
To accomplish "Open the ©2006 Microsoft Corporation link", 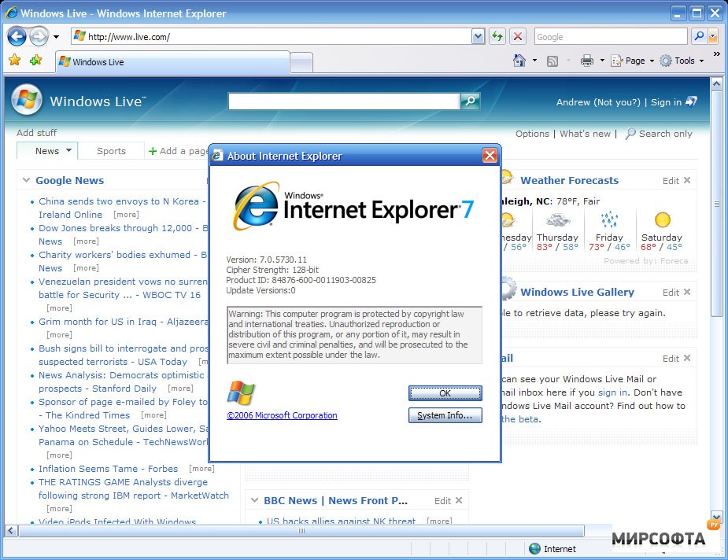I will tap(282, 415).
